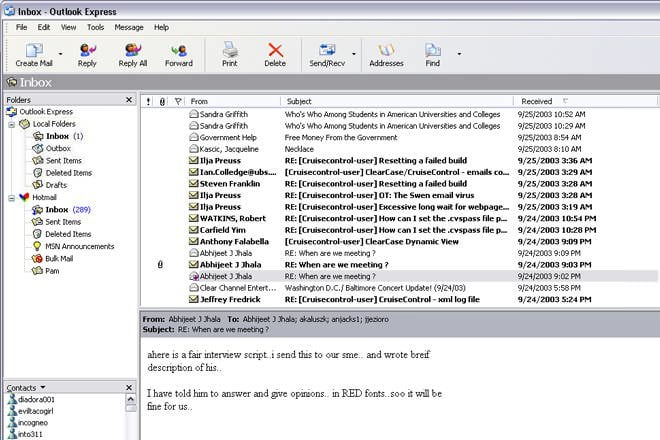This screenshot has height=440, width=660.
Task: Sort by attachment column header
Action: coord(162,101)
